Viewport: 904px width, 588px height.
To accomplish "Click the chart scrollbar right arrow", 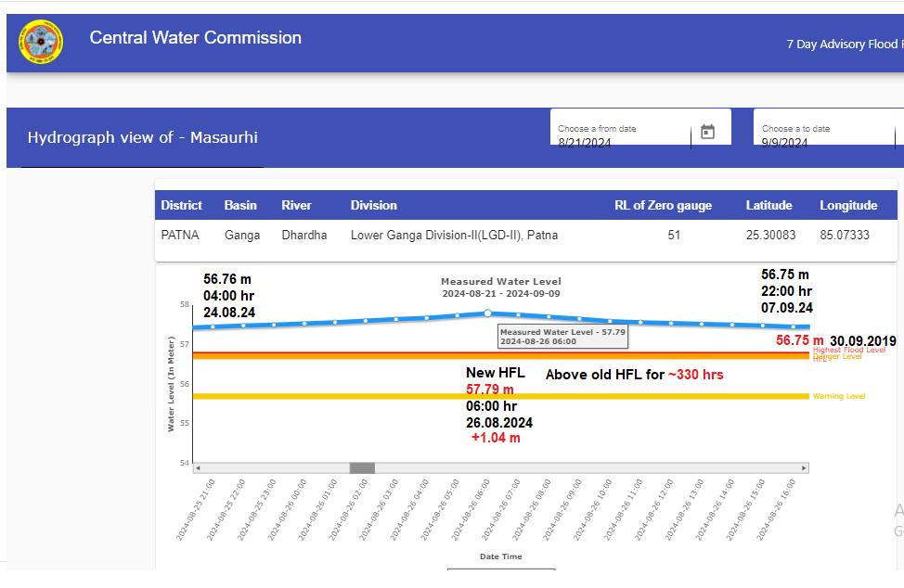I will [x=804, y=468].
